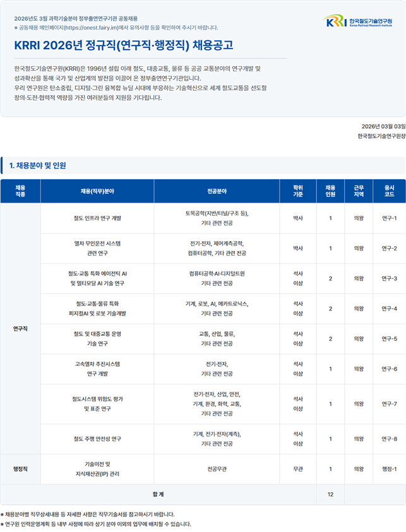Select the '철도시스템 위험도 평가 및 표준 연구' cell

[97, 404]
